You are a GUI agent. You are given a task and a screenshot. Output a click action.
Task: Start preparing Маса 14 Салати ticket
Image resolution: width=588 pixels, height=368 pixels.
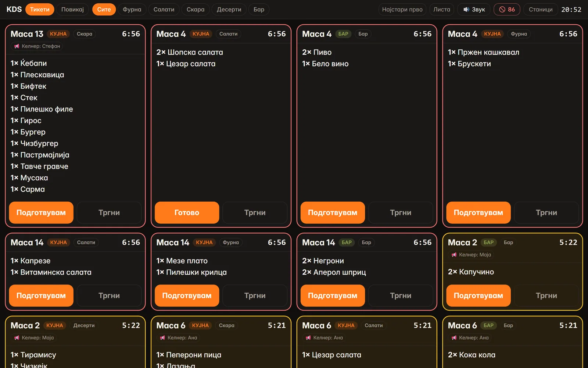[41, 296]
